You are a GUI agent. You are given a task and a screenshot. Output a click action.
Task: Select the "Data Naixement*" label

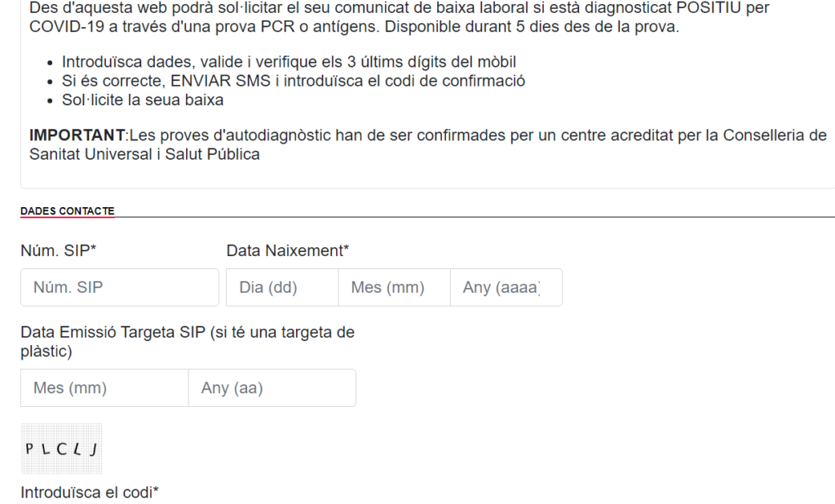(287, 250)
